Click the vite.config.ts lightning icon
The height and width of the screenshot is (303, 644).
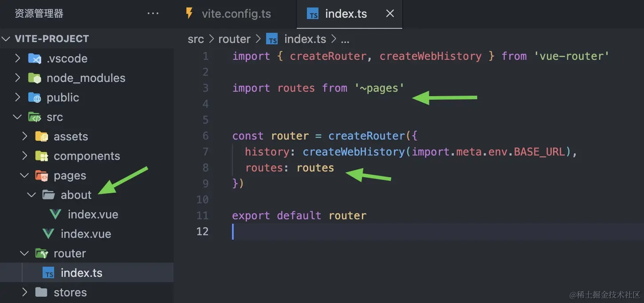pos(189,13)
